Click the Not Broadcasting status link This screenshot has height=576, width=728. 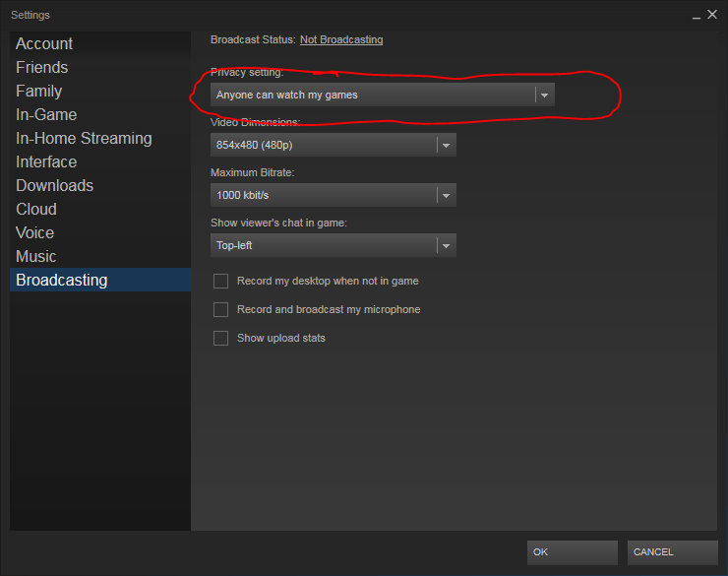[341, 40]
